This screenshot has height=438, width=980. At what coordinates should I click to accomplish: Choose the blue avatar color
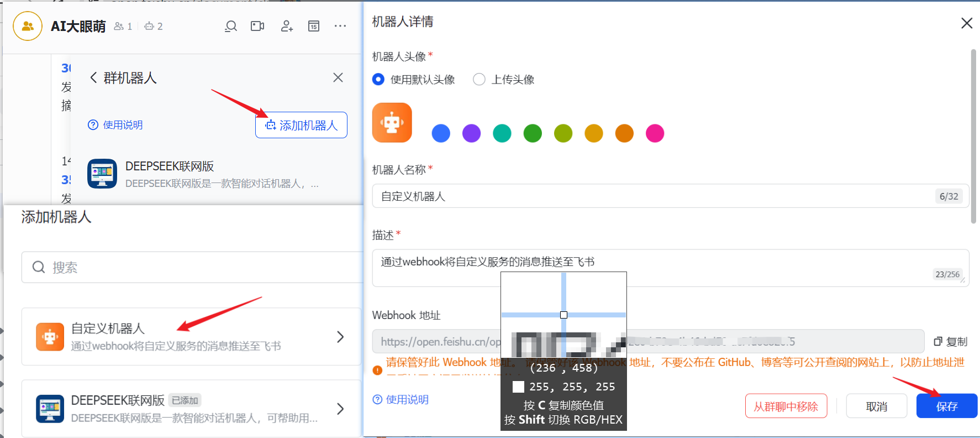pos(441,133)
